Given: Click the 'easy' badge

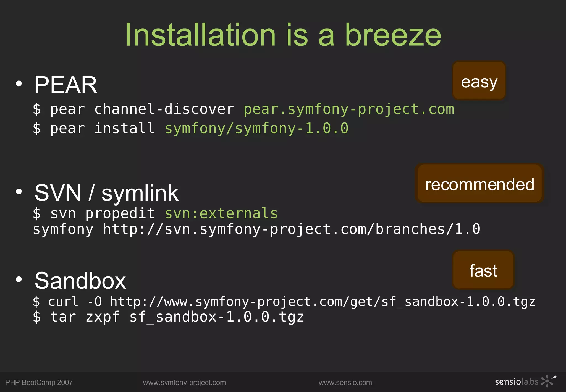Looking at the screenshot, I should pyautogui.click(x=479, y=81).
